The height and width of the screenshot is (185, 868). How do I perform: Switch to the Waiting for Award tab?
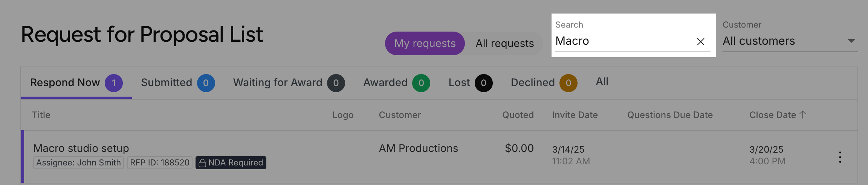[x=289, y=83]
